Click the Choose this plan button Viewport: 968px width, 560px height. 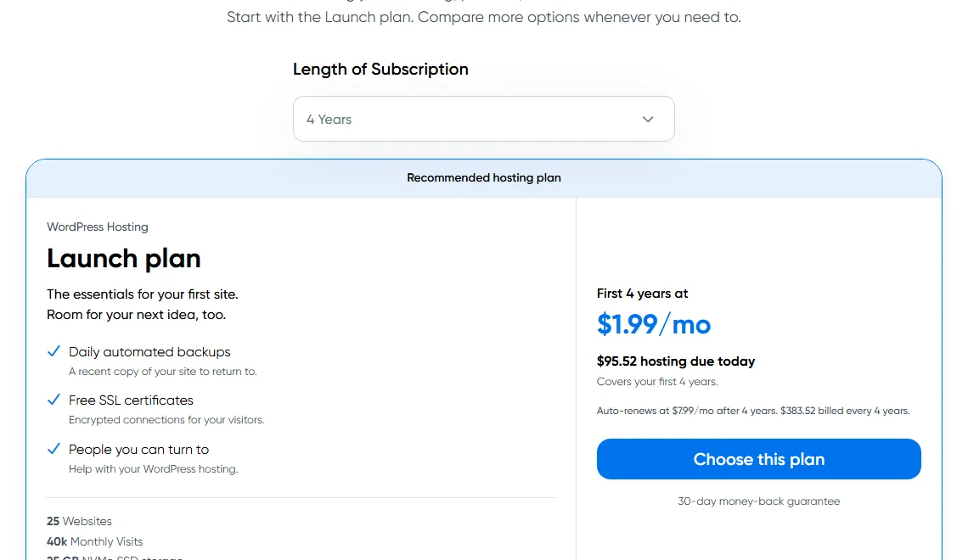[x=759, y=459]
